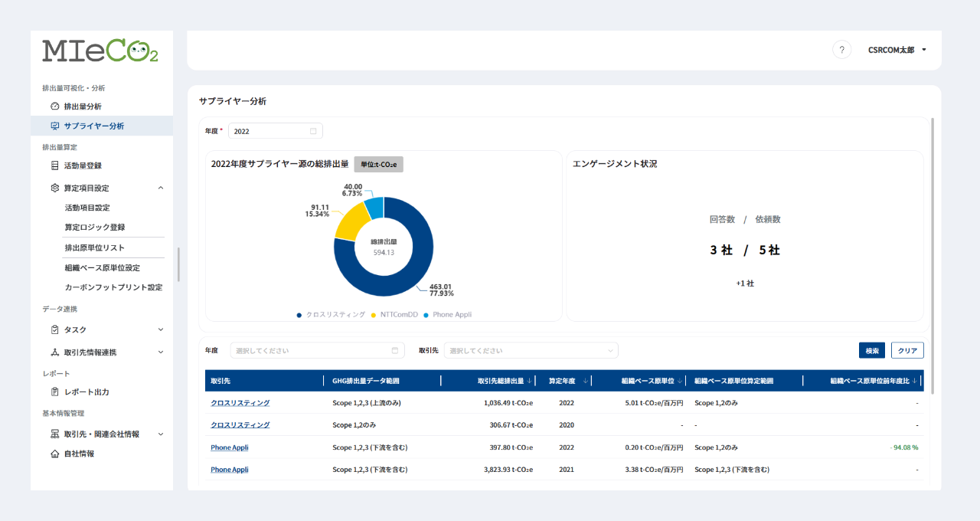This screenshot has height=521, width=980.
Task: Click the GHG排出量データ範囲 column header
Action: (x=384, y=381)
